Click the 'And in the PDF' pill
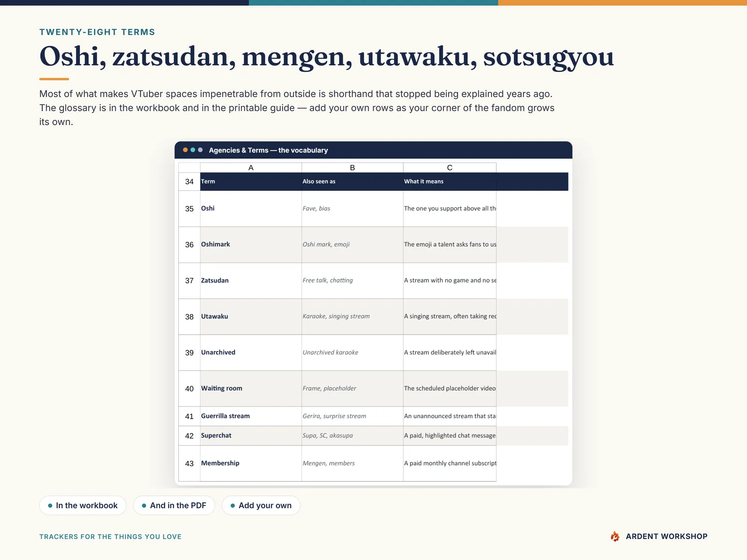747x560 pixels. pos(174,505)
